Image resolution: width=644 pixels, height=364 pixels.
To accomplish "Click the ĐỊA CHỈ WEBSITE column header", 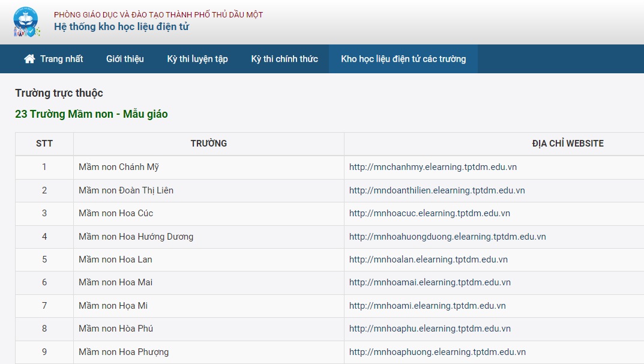I will point(568,144).
